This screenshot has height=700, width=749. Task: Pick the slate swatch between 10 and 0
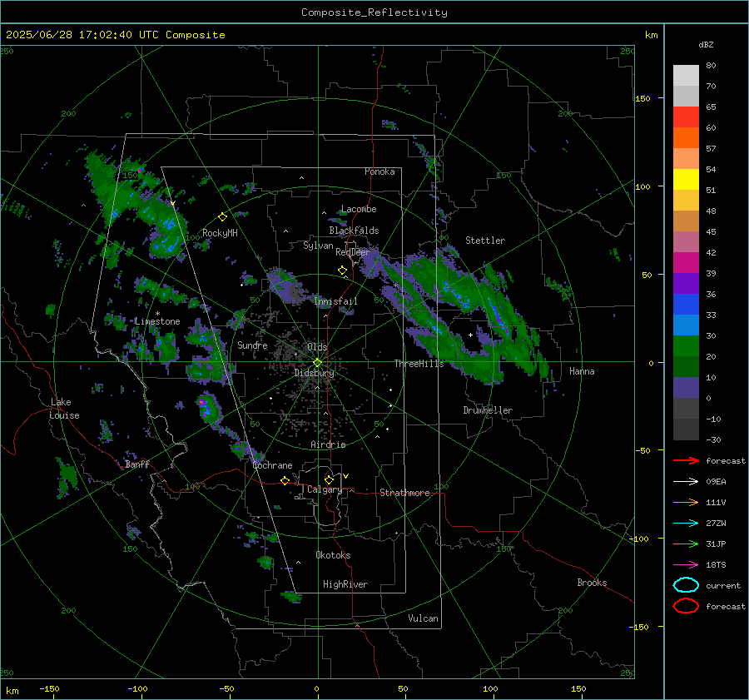[x=686, y=388]
